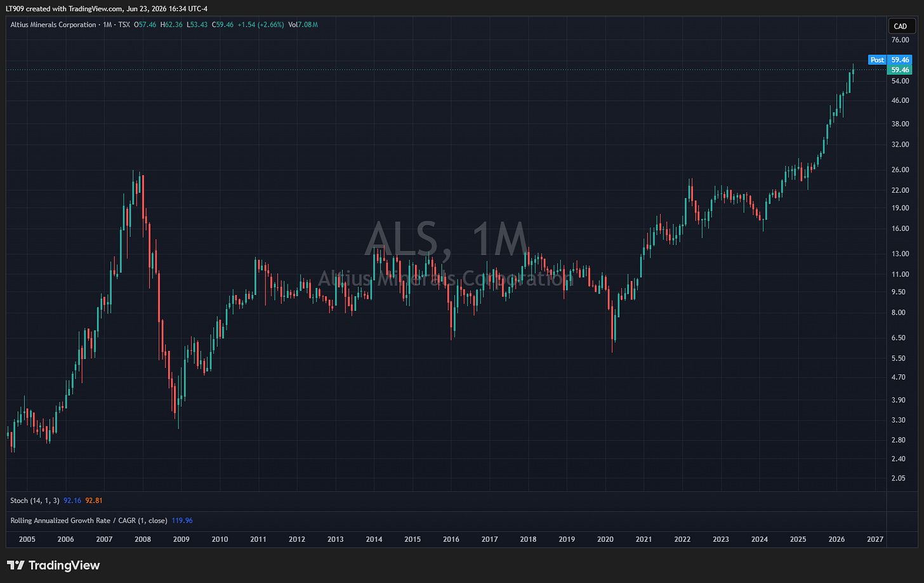
Task: Click the 3.90 price scale label
Action: 898,400
